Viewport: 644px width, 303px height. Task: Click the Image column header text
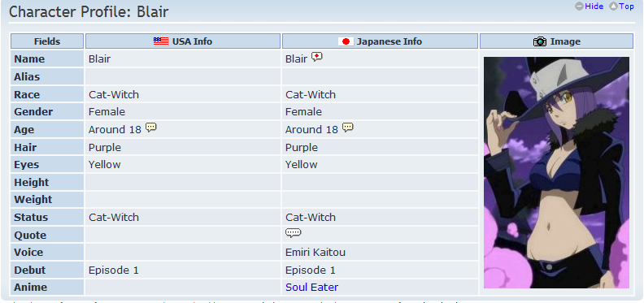point(565,41)
